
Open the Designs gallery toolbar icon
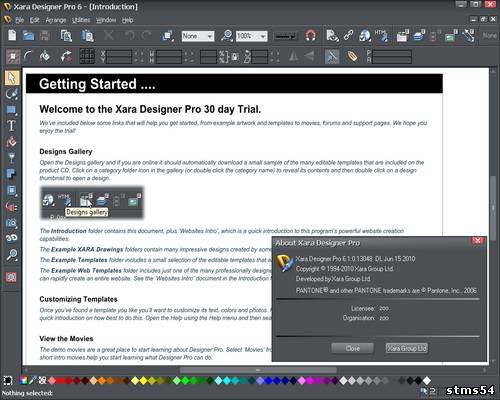coord(403,35)
